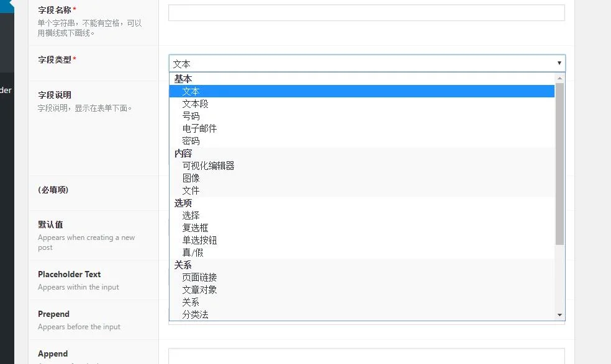Pick 页面链接 under 关系
The image size is (611, 364).
[200, 277]
